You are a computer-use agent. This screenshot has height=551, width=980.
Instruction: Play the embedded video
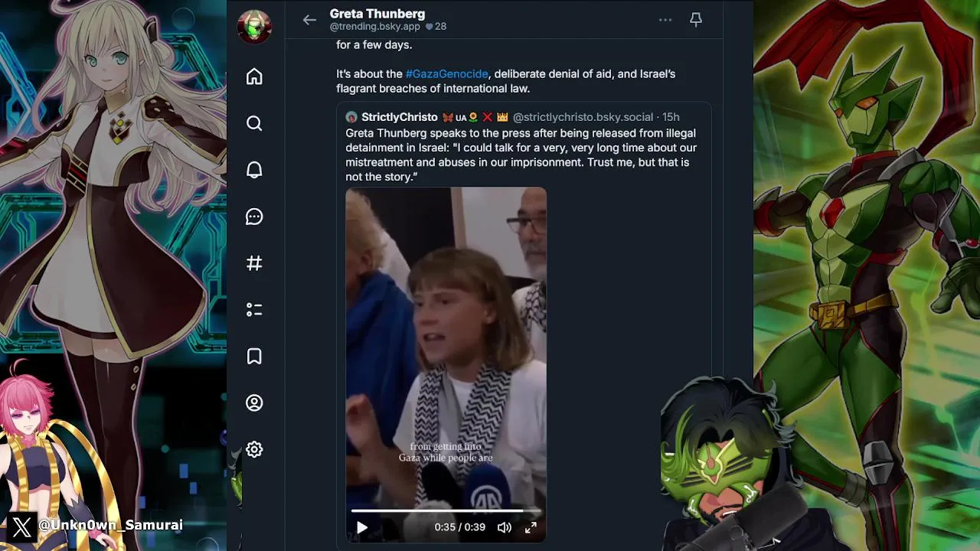click(x=362, y=527)
